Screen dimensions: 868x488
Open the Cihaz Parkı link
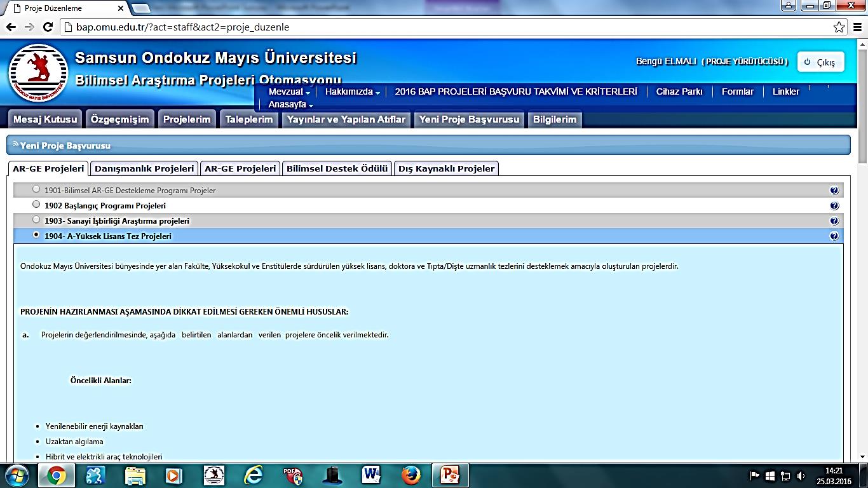click(679, 91)
